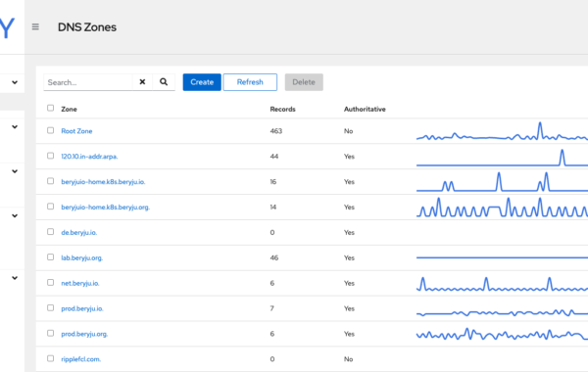Open the net.beryju.io. zone
588x372 pixels.
pos(80,283)
